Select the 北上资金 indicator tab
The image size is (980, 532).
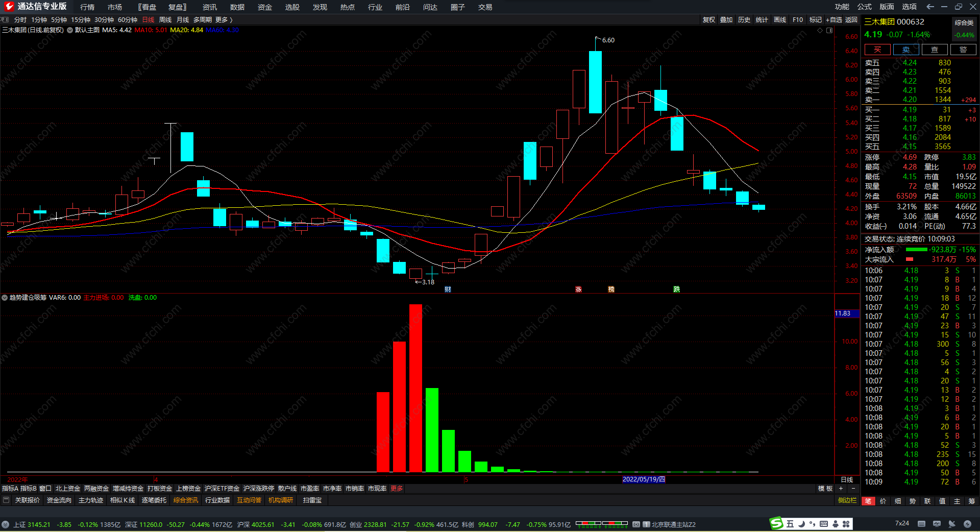tap(68, 489)
